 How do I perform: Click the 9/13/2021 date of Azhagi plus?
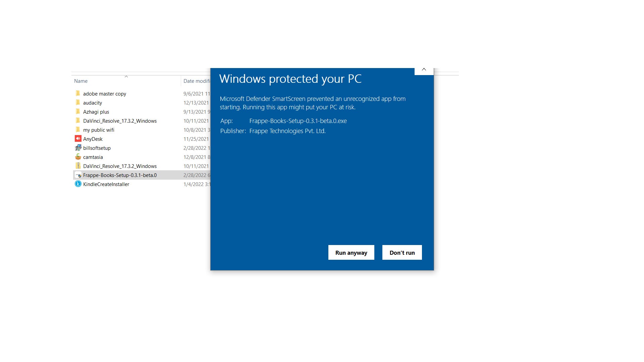197,112
